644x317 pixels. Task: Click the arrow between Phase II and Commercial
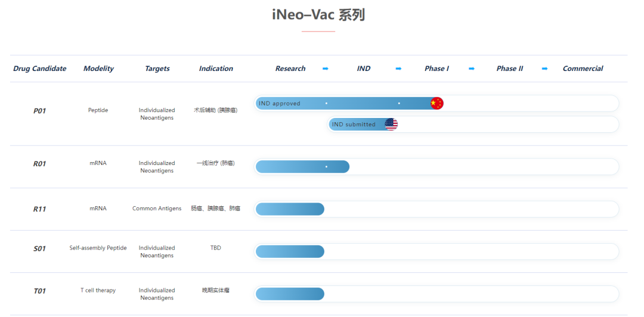coord(544,69)
